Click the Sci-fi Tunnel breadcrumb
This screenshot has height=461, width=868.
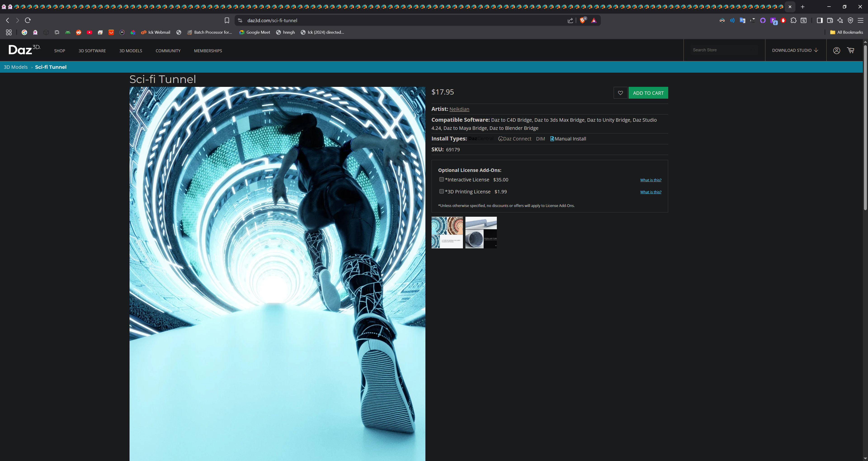51,67
